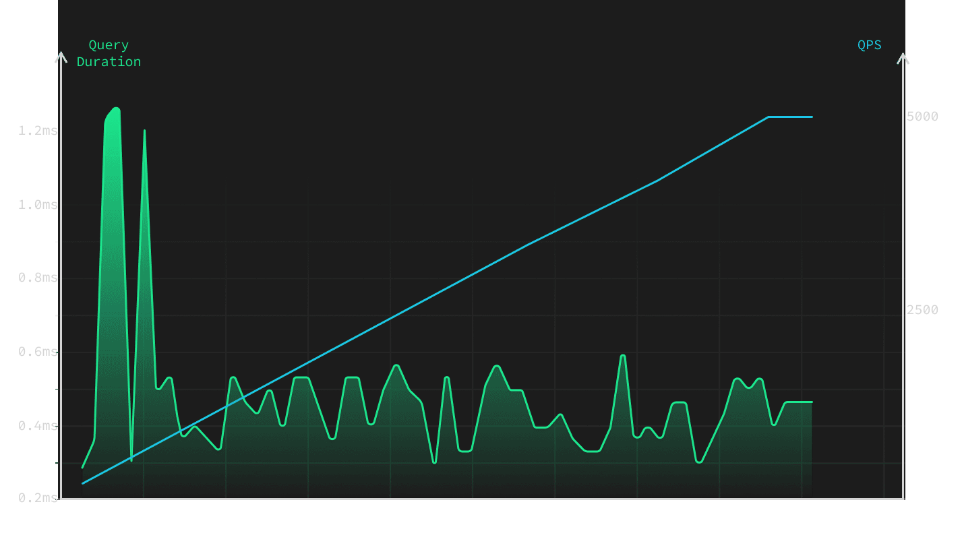Select the 0.6ms tick label
This screenshot has height=560, width=962.
[38, 352]
